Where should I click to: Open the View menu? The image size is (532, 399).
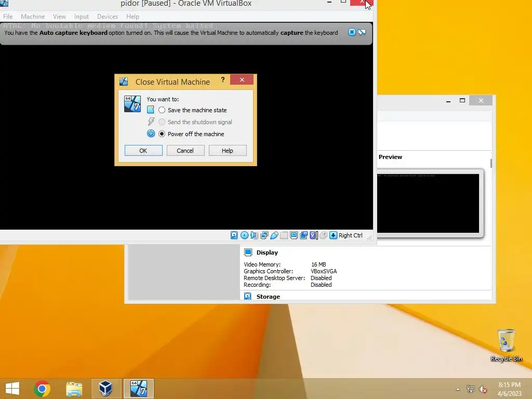click(x=59, y=16)
